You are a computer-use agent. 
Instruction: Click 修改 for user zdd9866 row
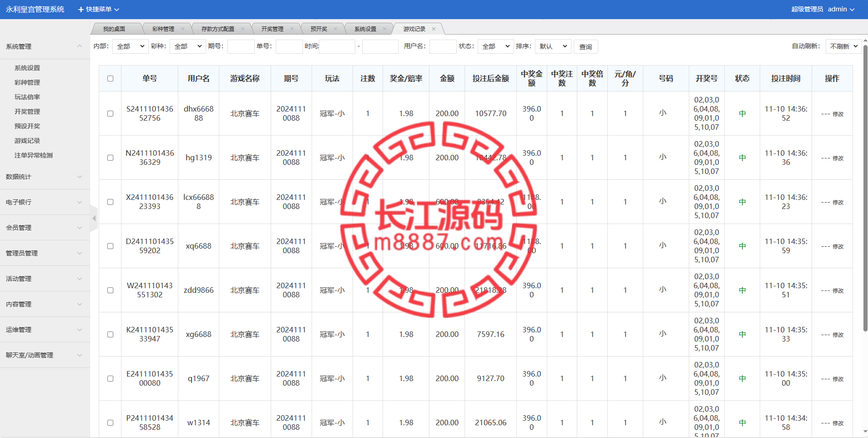click(x=838, y=290)
